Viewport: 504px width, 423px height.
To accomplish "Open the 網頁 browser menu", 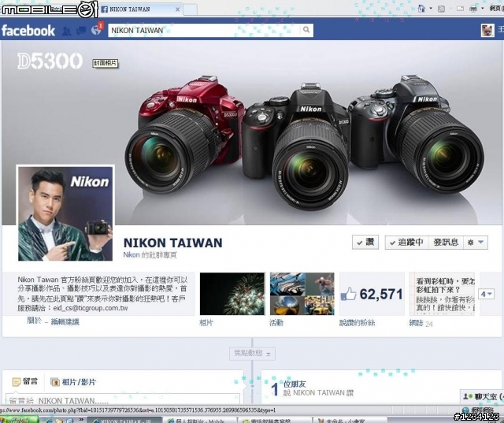I will (x=496, y=9).
